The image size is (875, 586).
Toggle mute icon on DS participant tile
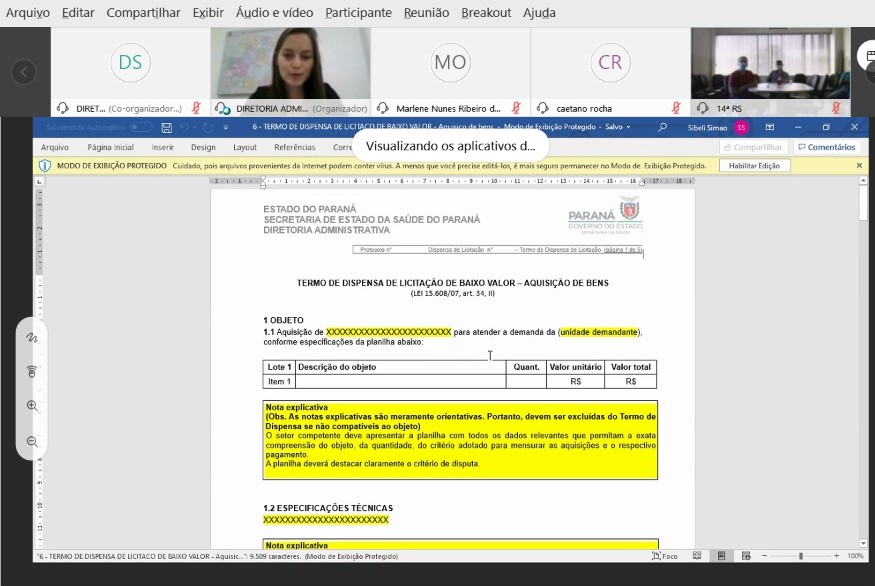click(x=197, y=108)
